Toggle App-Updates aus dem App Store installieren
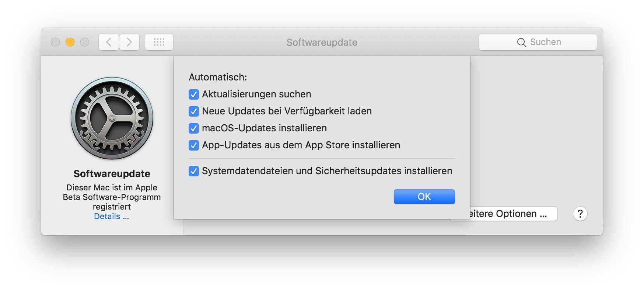 (194, 145)
